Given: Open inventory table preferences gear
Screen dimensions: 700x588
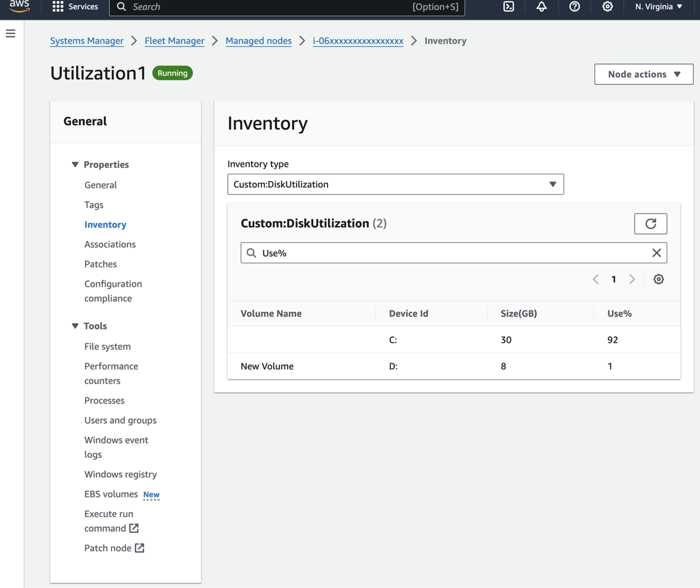Looking at the screenshot, I should pos(659,279).
